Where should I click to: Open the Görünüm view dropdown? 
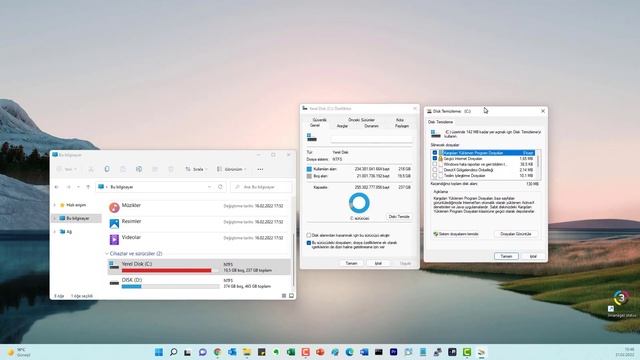pos(231,169)
